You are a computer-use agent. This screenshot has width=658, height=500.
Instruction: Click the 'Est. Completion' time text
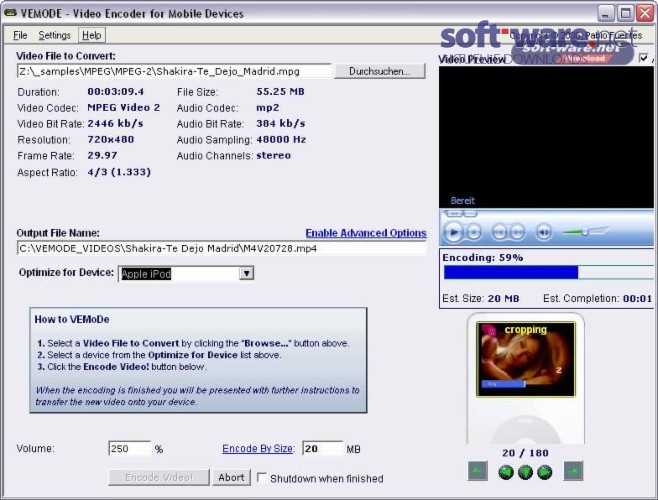click(598, 298)
